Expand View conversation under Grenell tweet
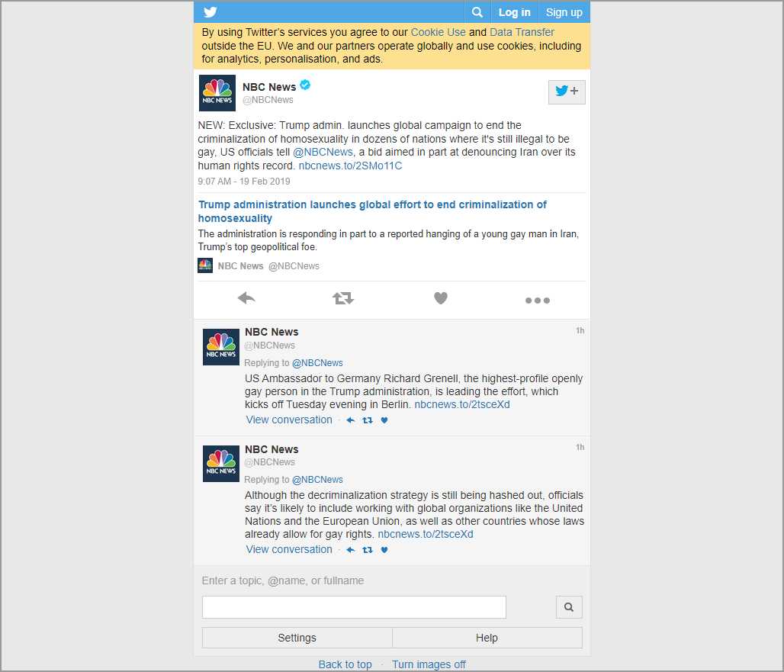This screenshot has width=784, height=672. (289, 420)
